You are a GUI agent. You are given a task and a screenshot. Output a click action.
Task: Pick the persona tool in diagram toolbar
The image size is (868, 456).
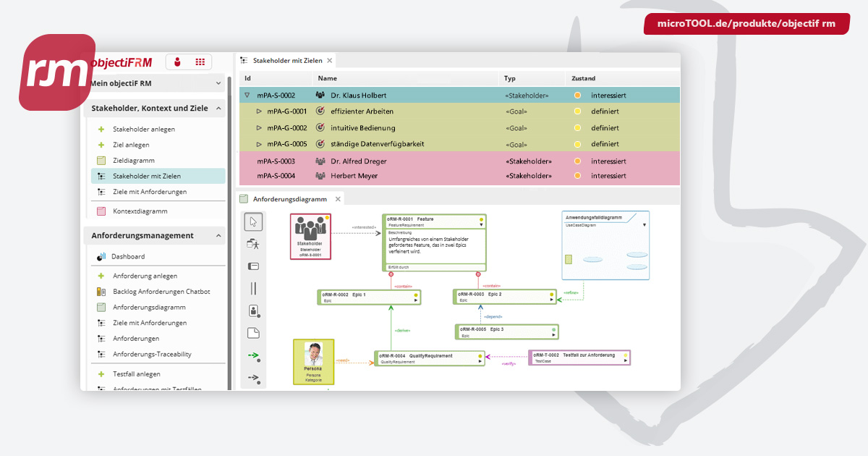(x=253, y=311)
